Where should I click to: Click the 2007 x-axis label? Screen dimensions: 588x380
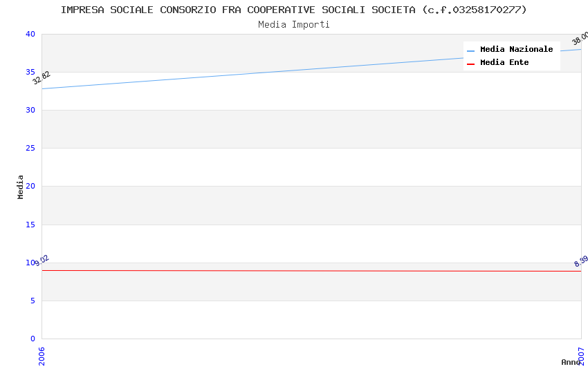coord(582,356)
